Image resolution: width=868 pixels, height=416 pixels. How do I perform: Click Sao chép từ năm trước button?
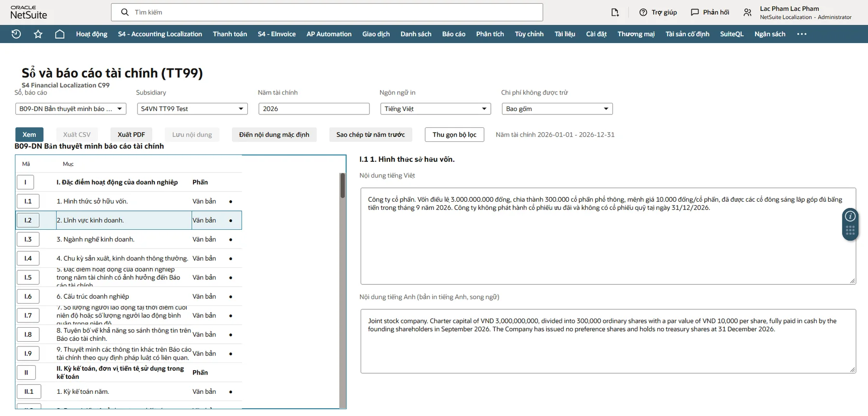click(x=371, y=135)
